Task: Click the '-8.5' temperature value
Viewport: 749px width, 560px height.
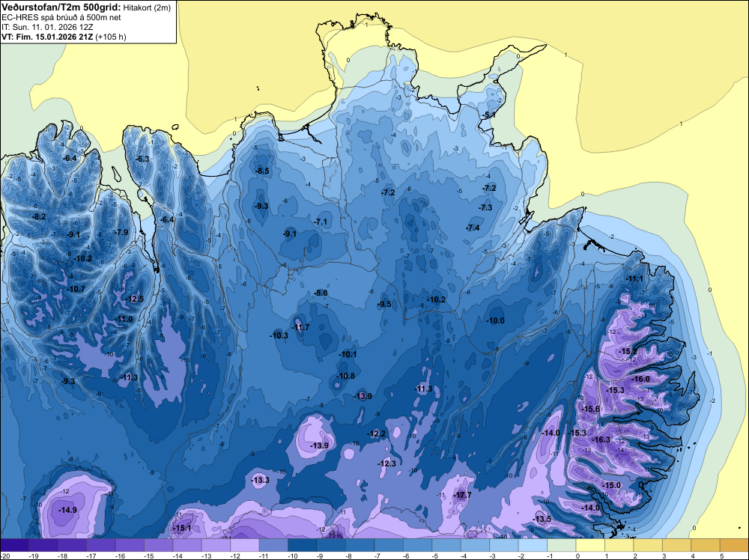Action: point(262,171)
